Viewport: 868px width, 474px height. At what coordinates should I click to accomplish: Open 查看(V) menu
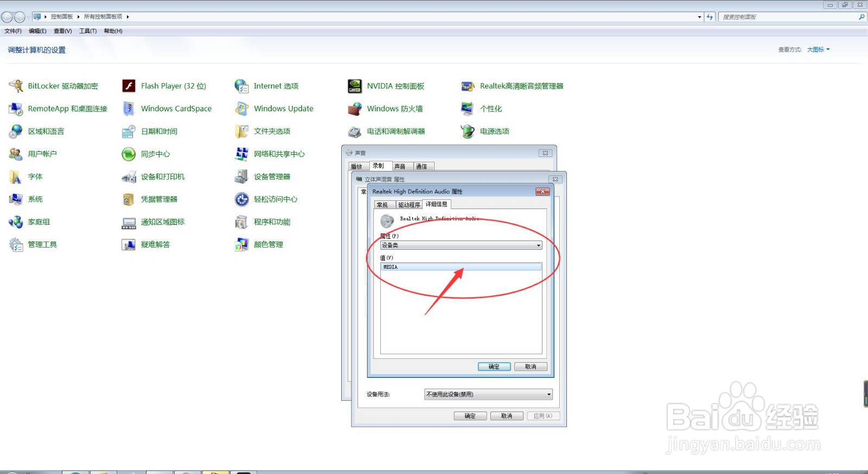[x=63, y=31]
